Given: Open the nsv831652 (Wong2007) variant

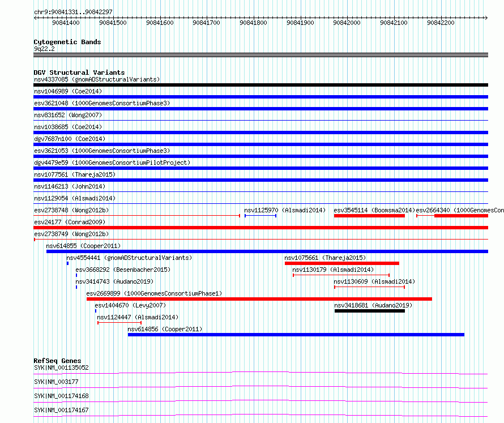Looking at the screenshot, I should 68,115.
